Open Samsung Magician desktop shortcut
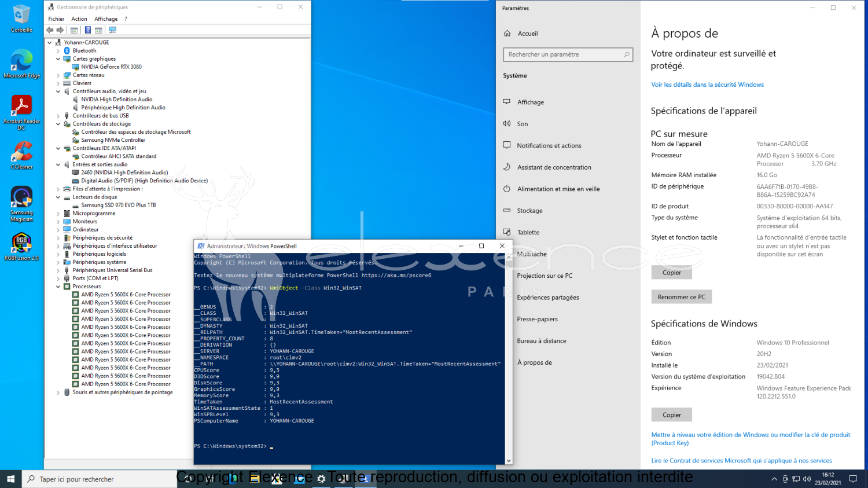This screenshot has height=488, width=868. (x=21, y=204)
